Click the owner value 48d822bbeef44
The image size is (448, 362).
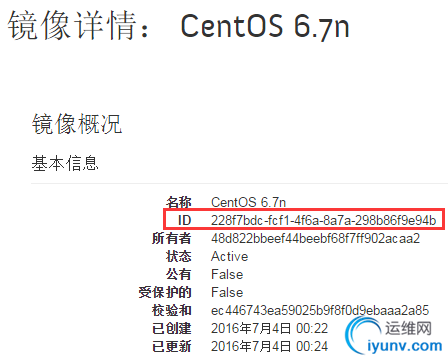click(315, 238)
